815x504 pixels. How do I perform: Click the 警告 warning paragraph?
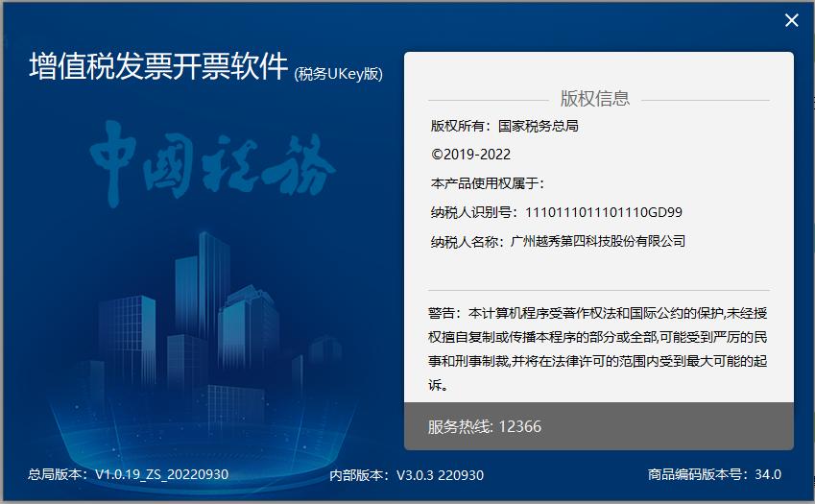tap(598, 349)
